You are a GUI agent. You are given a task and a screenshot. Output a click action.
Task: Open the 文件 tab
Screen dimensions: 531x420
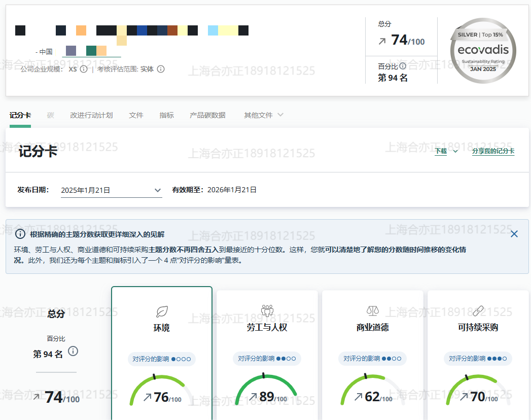click(x=136, y=115)
